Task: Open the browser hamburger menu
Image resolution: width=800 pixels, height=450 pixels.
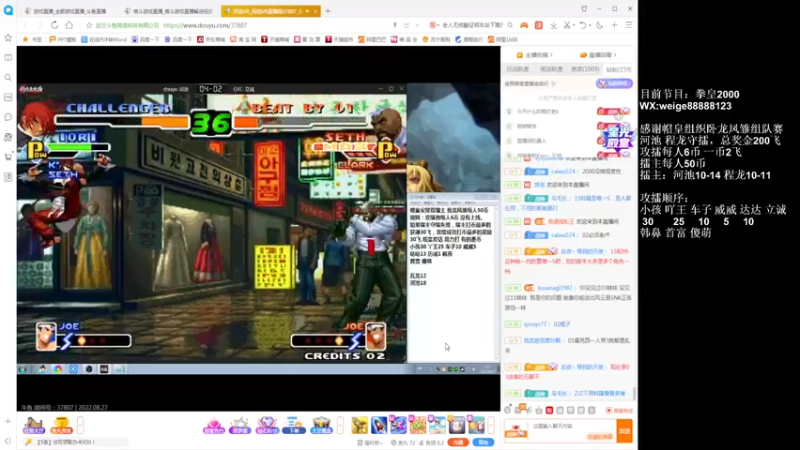Action: (x=629, y=25)
